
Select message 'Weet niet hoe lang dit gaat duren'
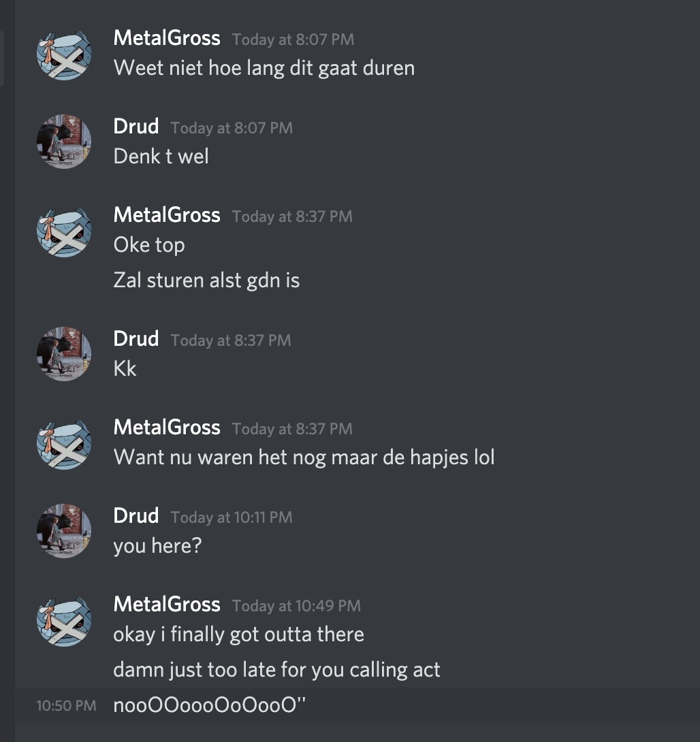pos(264,68)
